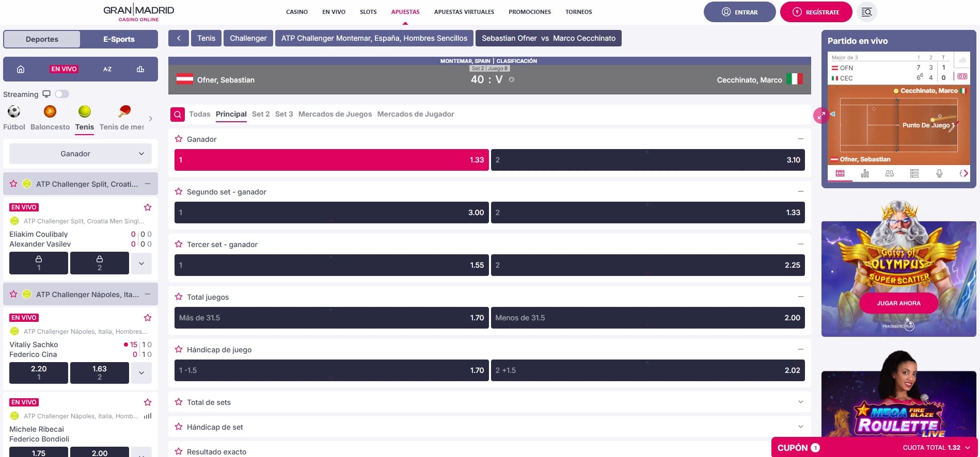
Task: Star the ATP Challenger Split league
Action: tap(13, 184)
